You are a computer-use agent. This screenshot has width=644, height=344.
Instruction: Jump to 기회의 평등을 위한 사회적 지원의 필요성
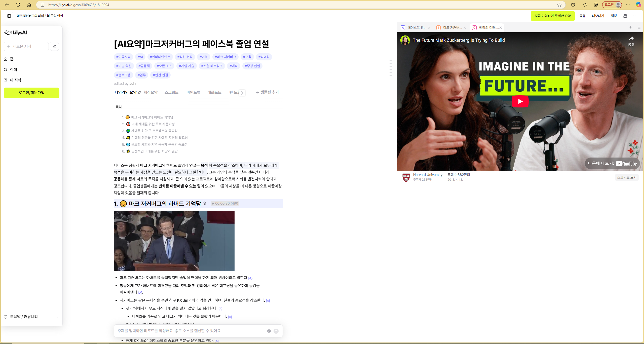click(x=159, y=138)
